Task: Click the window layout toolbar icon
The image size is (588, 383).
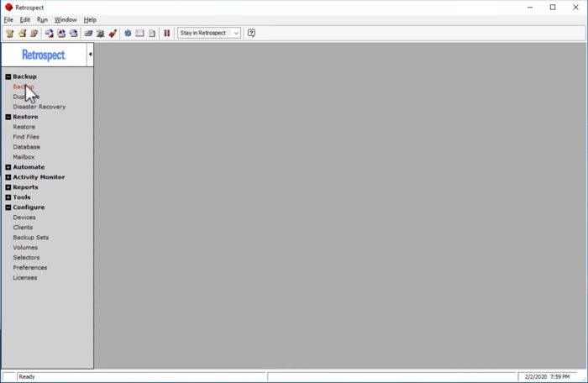Action: pos(139,33)
